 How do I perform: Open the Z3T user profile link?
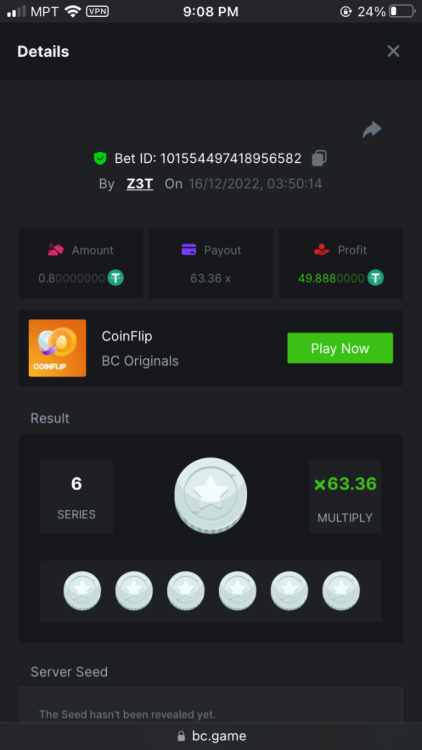coord(140,184)
